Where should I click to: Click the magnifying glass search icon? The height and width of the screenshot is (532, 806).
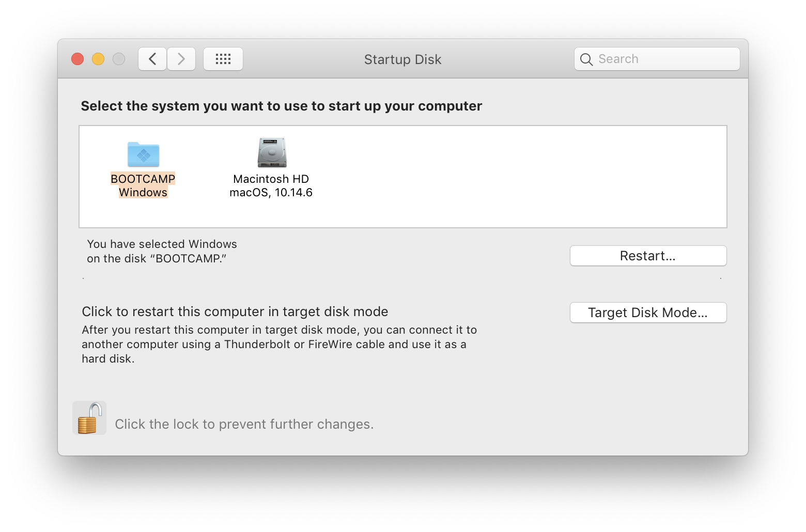click(586, 59)
